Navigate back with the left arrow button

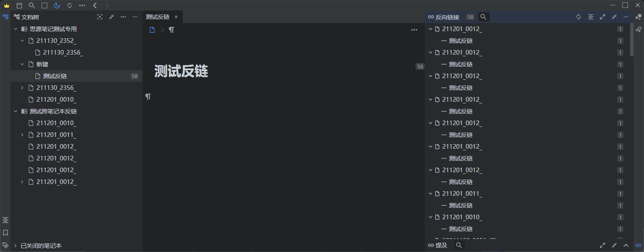(x=95, y=5)
